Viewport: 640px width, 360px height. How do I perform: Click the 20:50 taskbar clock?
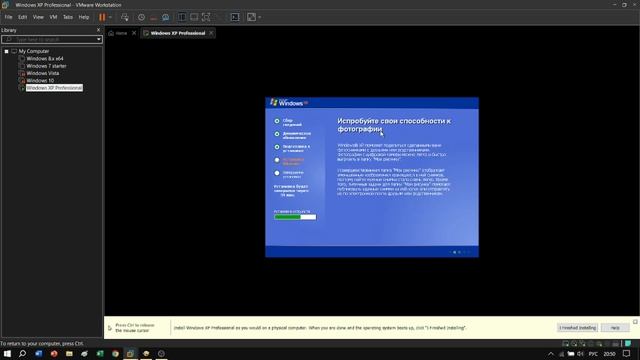coord(609,354)
